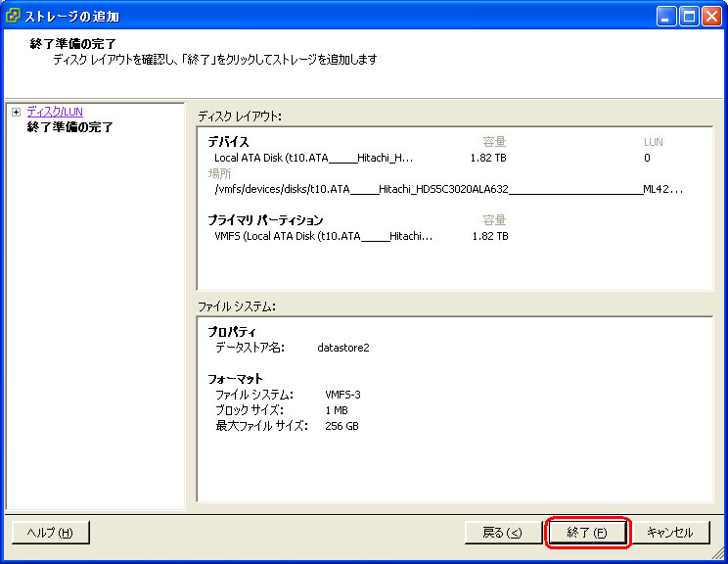Select the Local ATA Disk device row

click(313, 157)
